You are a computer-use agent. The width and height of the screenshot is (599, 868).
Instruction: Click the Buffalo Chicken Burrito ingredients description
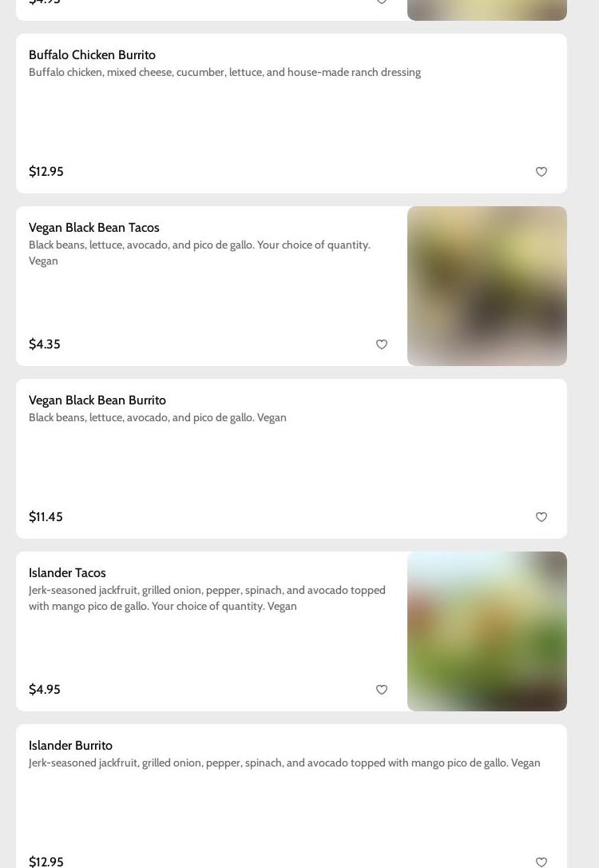(224, 73)
